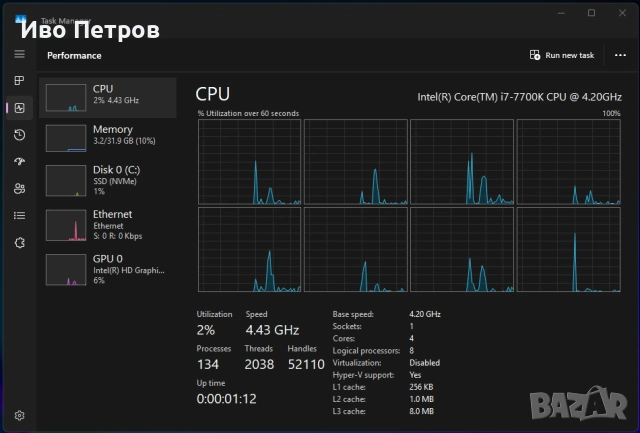Viewport: 640px width, 433px height.
Task: Click the Virtualization Disabled value
Action: coord(424,363)
